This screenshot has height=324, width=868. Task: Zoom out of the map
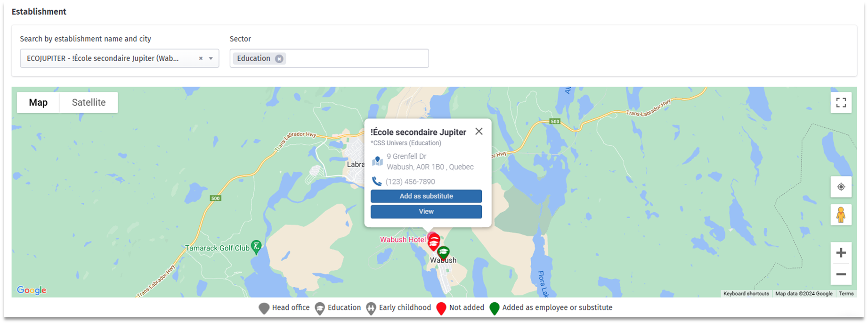841,274
